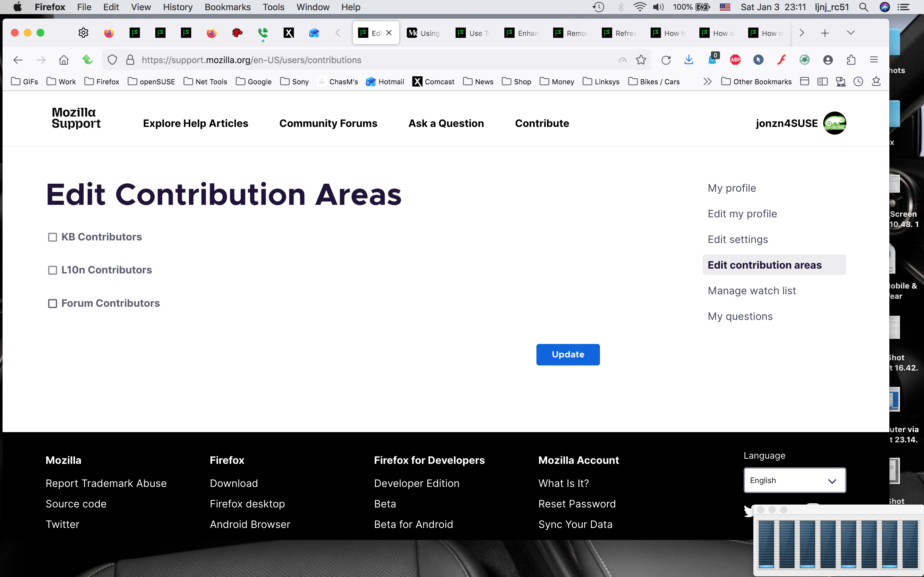Check the KB Contributors checkbox
924x577 pixels.
click(53, 237)
